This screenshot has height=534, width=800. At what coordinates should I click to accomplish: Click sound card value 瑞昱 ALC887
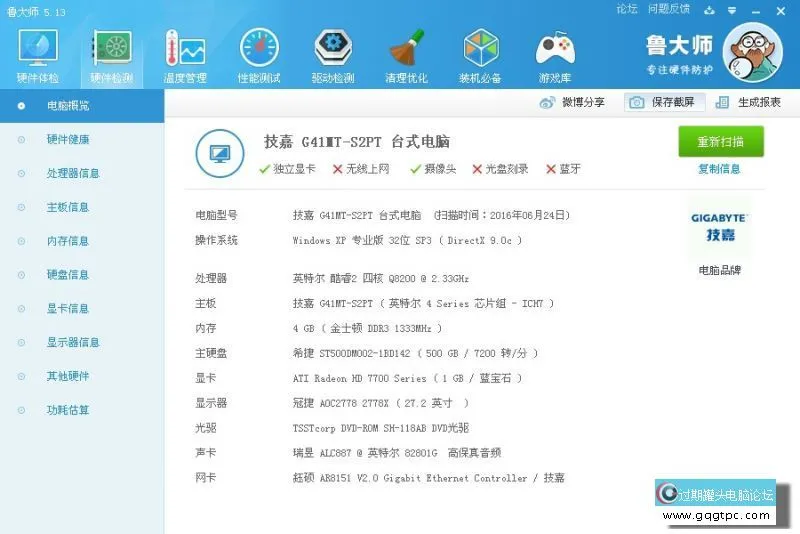(x=397, y=453)
